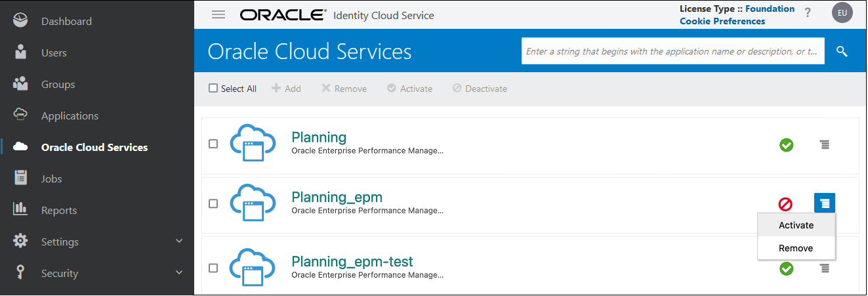Tick the checkbox for Planning_epm-test
Screen dimensions: 868x296
213,268
